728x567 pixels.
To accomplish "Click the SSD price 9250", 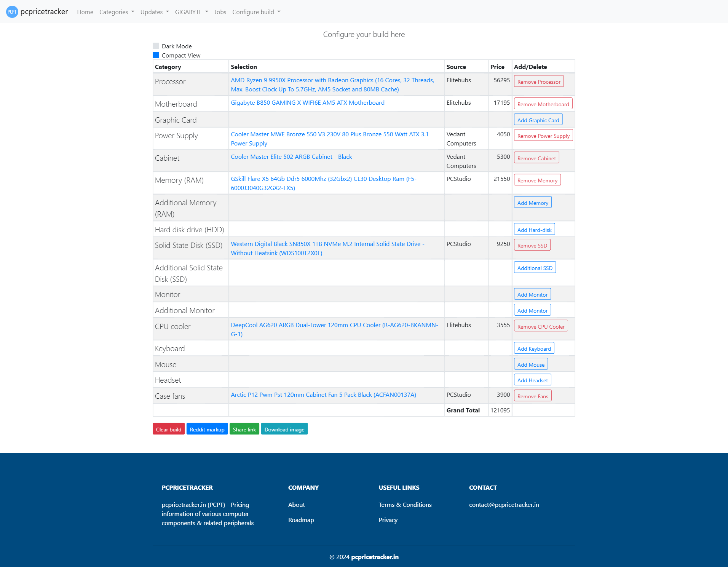I will [503, 244].
